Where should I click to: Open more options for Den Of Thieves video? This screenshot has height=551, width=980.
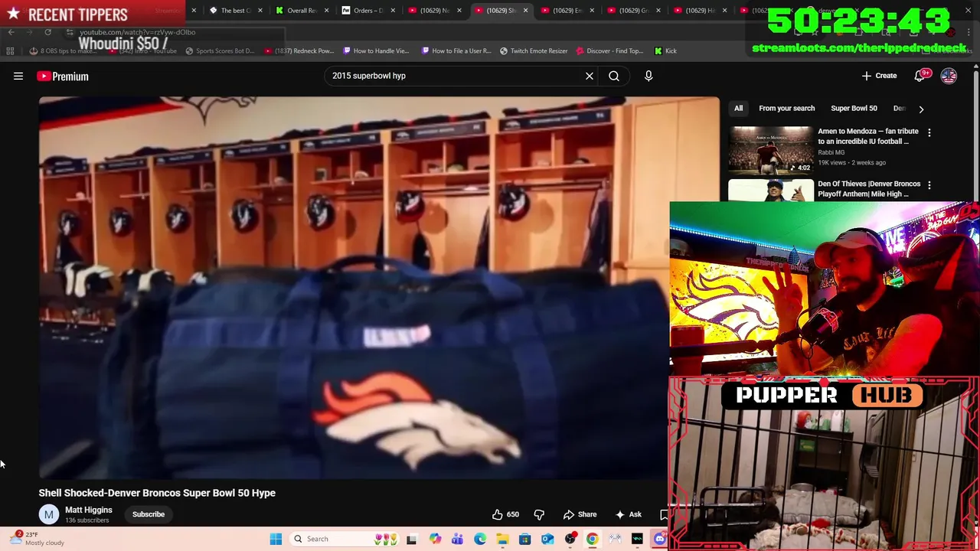pyautogui.click(x=929, y=185)
